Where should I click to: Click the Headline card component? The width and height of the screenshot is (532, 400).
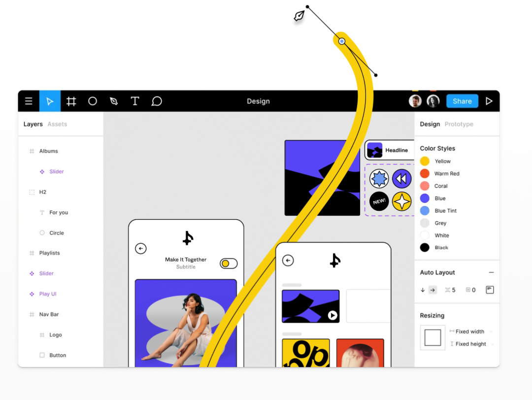click(x=390, y=150)
